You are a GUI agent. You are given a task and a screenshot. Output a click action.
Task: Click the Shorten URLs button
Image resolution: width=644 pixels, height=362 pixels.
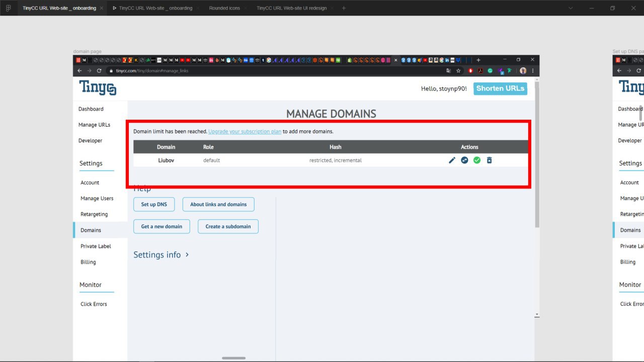500,88
